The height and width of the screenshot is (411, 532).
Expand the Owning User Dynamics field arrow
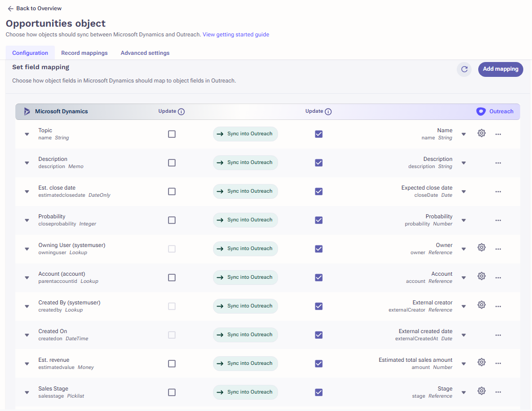tap(27, 249)
